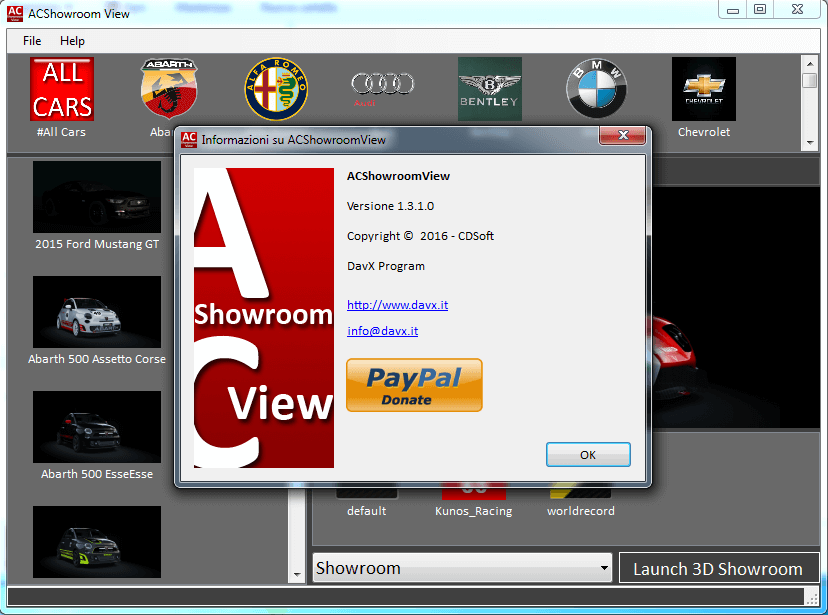Pick the Alfa Romeo brand logo
828x615 pixels.
(276, 89)
